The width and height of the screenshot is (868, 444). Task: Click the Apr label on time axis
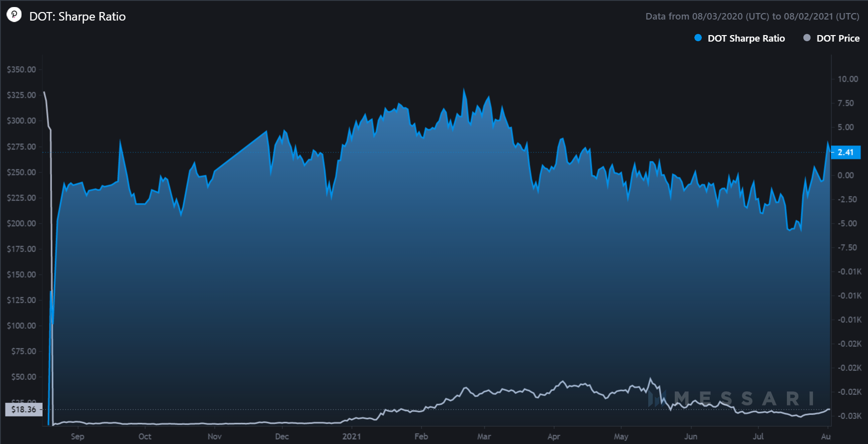coord(554,436)
